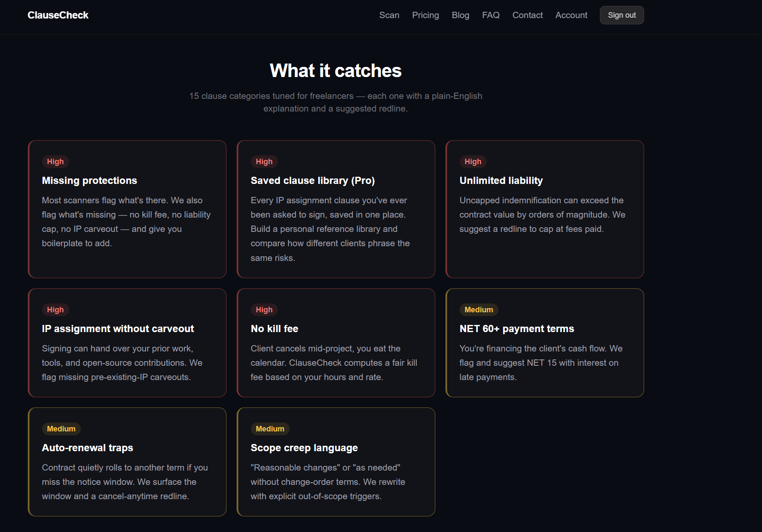Click the ClauseCheck logo
This screenshot has height=532, width=762.
coord(58,15)
